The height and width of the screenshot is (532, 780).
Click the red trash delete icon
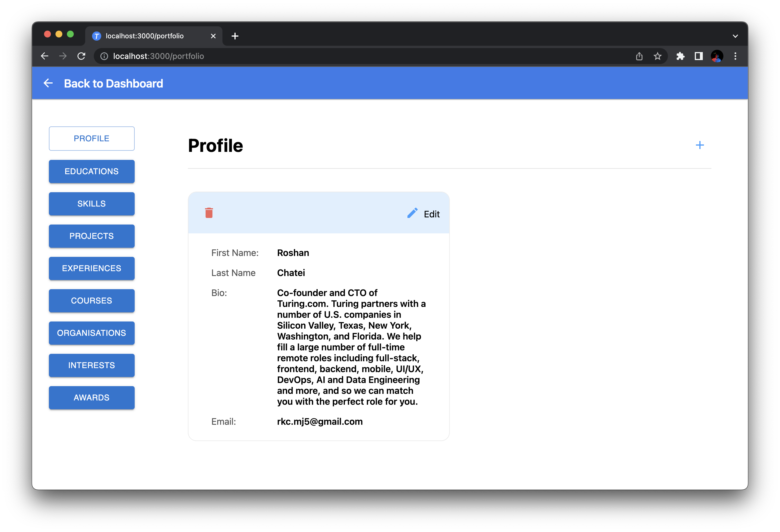coord(209,213)
